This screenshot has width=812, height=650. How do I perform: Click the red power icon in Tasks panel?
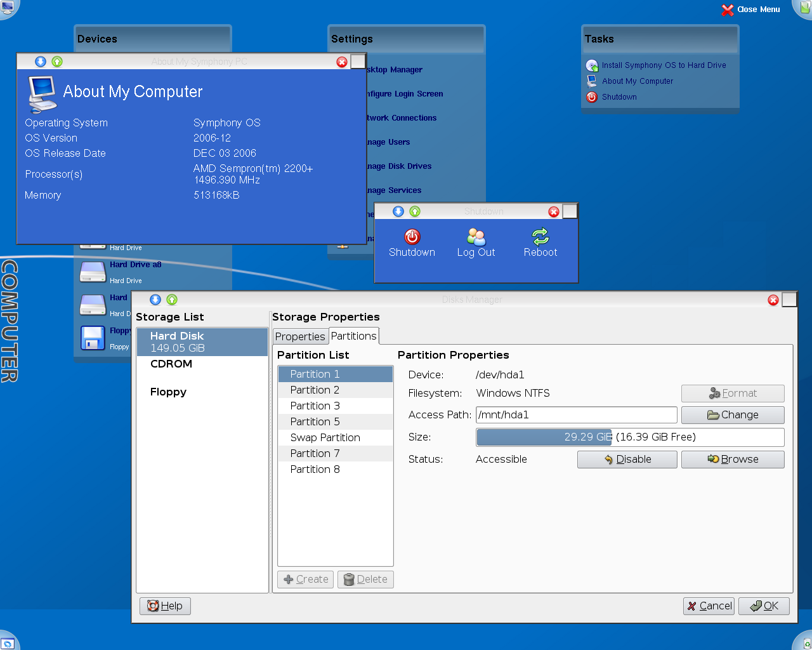point(592,97)
